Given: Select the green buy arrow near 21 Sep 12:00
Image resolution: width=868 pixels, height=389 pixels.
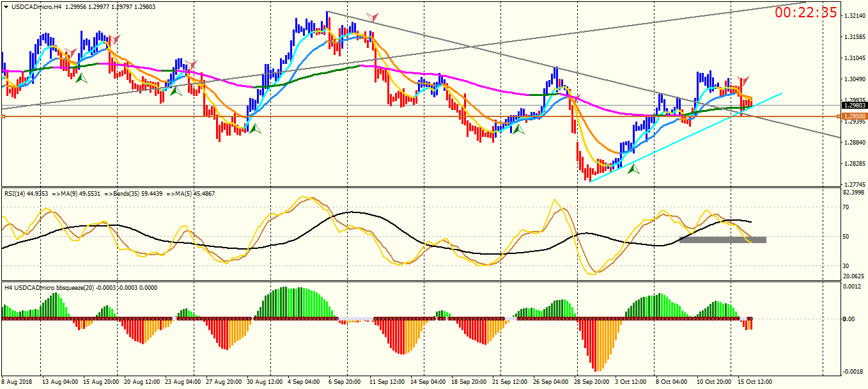Looking at the screenshot, I should [x=518, y=129].
